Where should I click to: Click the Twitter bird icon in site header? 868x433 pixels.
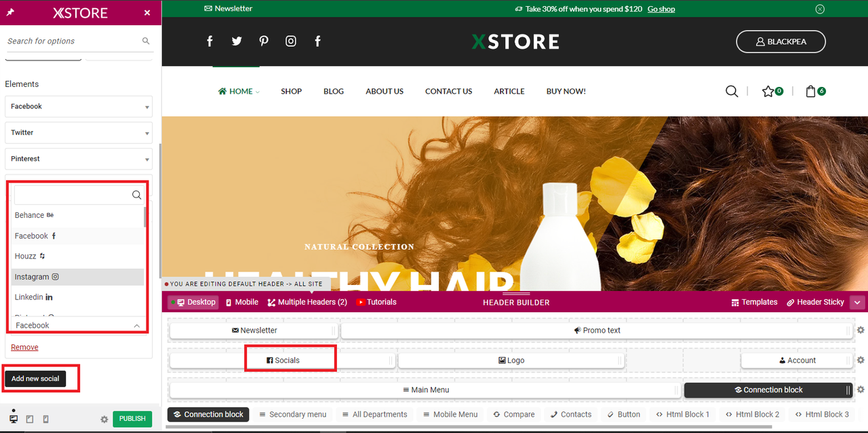point(237,41)
